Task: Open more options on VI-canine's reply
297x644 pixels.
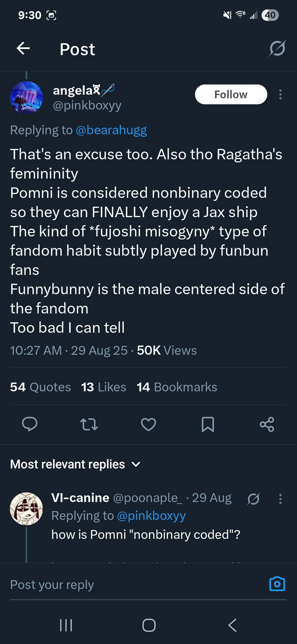Action: point(280,499)
